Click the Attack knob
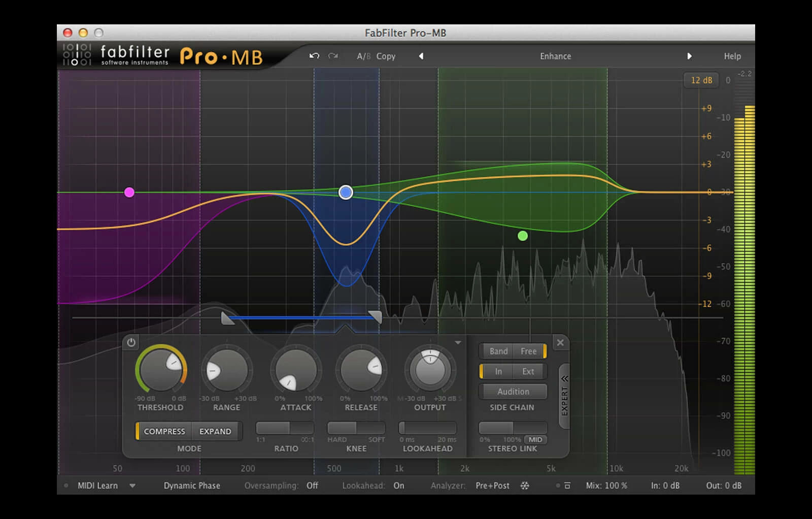 coord(295,370)
